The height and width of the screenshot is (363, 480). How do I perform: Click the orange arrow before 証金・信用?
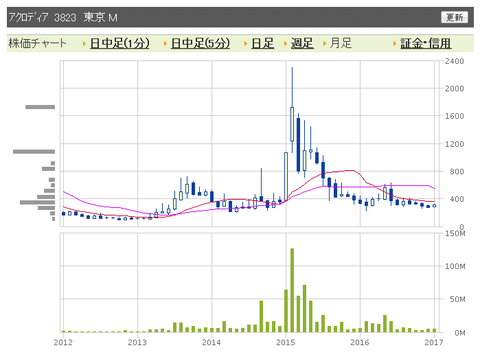pos(395,44)
